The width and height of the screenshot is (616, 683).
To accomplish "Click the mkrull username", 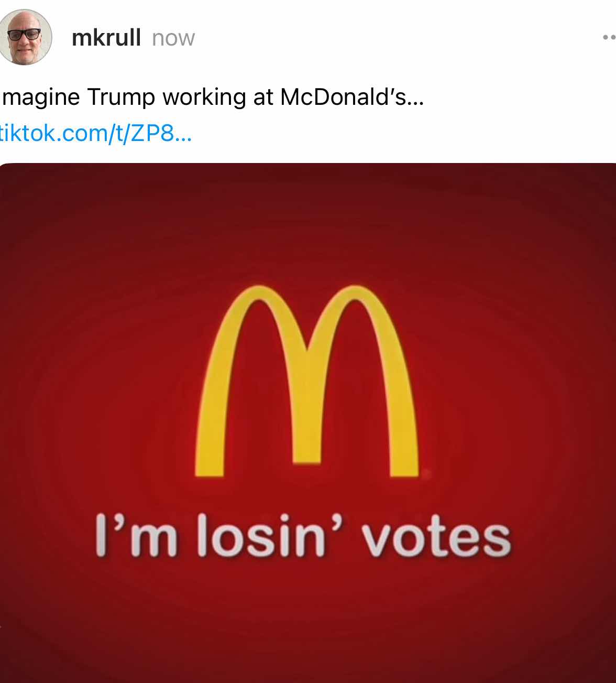I will [x=106, y=38].
